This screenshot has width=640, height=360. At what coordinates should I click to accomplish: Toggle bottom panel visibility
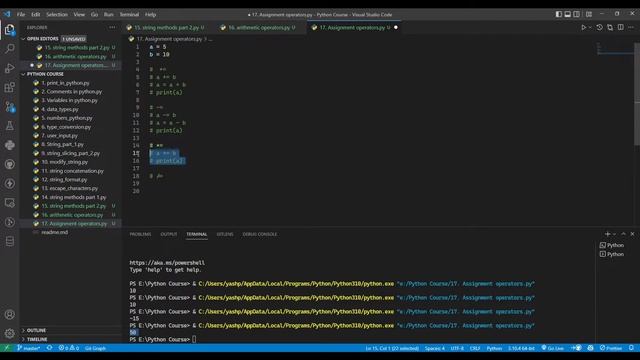coord(567,14)
